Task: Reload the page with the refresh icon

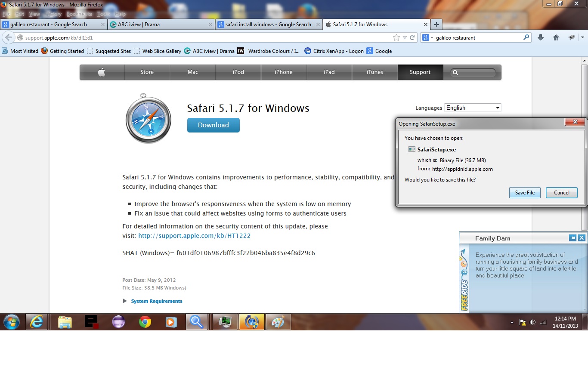Action: point(412,37)
